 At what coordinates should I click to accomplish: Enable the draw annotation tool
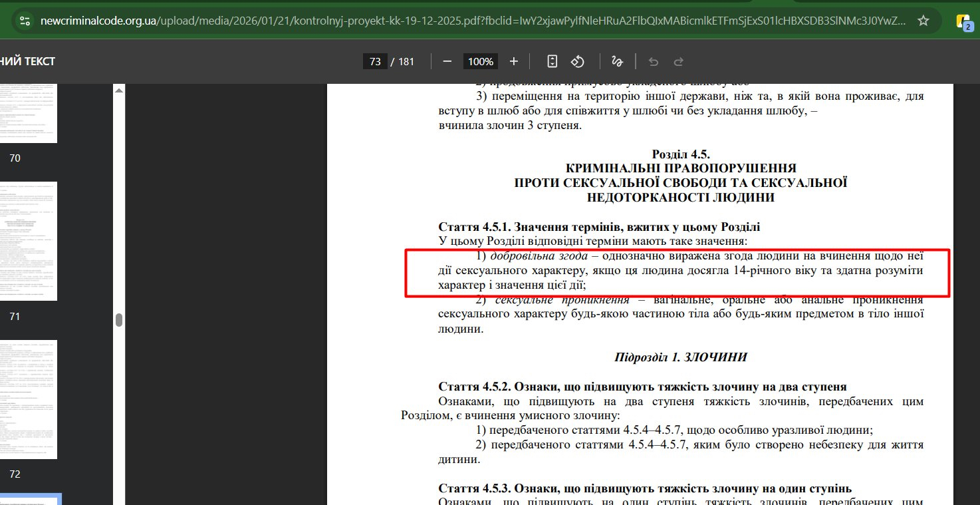(617, 61)
